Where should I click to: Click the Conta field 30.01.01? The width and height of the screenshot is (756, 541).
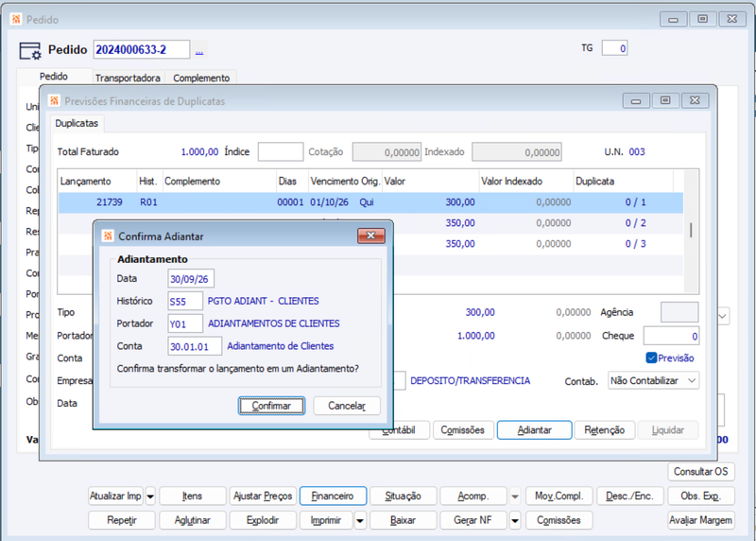195,346
